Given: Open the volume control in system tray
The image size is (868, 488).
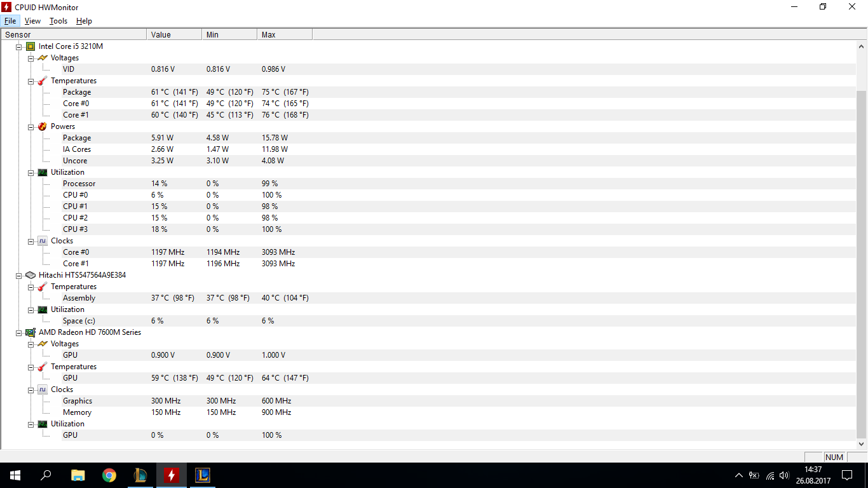Looking at the screenshot, I should pyautogui.click(x=784, y=475).
